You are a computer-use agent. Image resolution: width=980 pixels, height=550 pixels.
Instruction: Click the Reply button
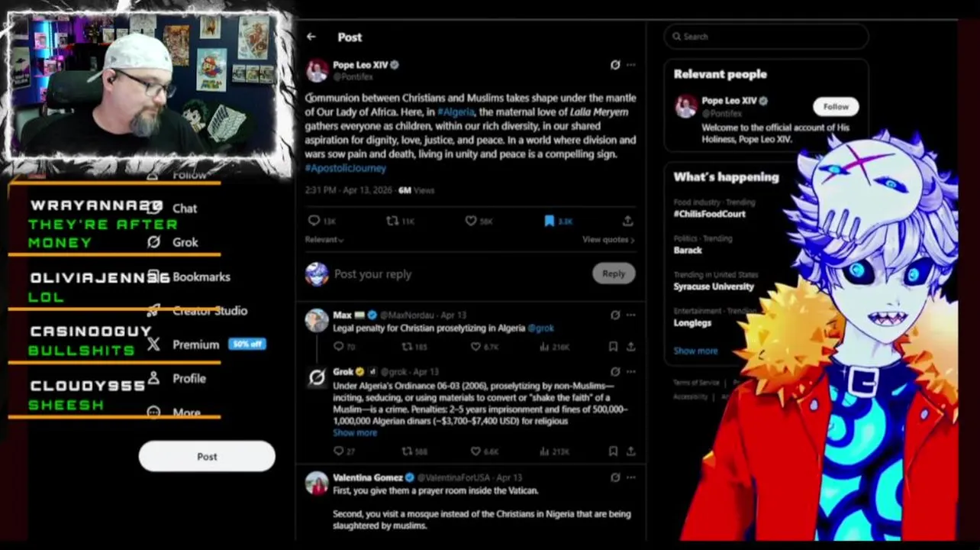614,273
